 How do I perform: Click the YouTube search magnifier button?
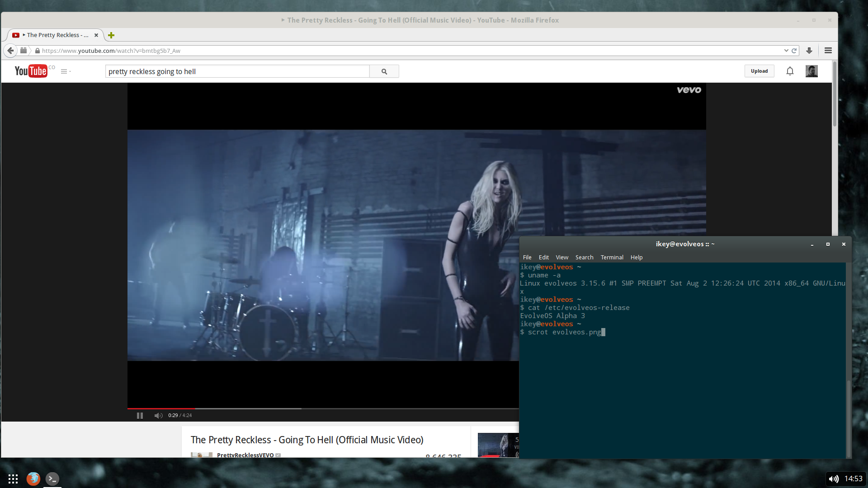click(384, 71)
